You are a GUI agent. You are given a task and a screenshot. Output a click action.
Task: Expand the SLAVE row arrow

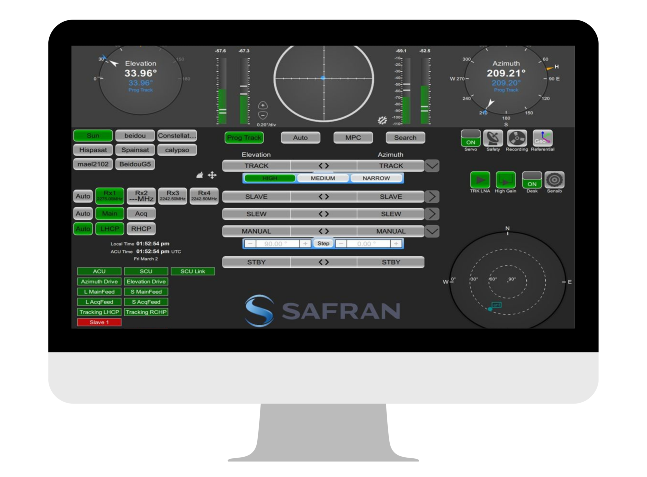(432, 197)
